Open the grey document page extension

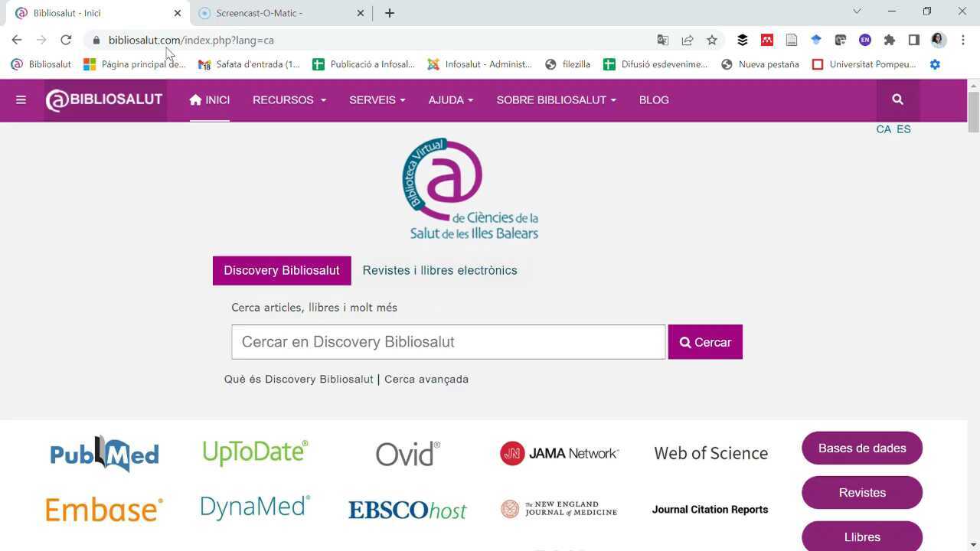(x=792, y=40)
